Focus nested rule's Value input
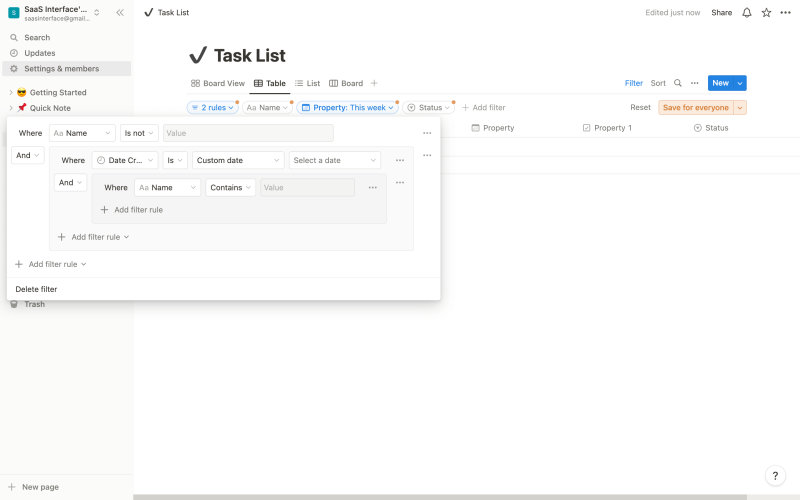800x500 pixels. 307,188
